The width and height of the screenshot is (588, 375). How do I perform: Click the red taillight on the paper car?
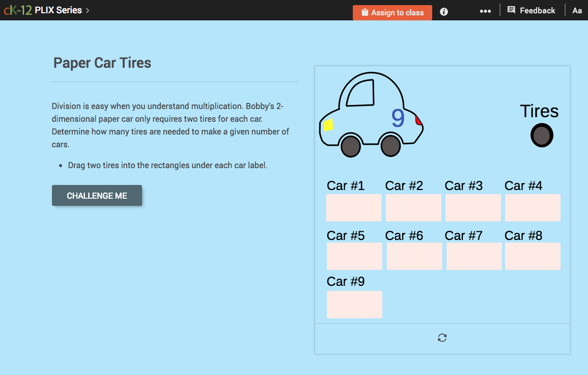pos(419,120)
